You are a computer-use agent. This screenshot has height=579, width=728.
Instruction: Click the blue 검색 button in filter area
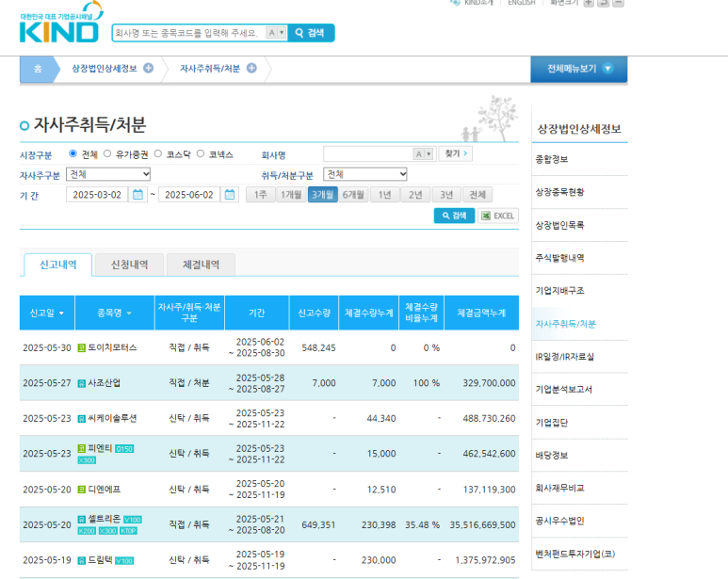pos(454,216)
